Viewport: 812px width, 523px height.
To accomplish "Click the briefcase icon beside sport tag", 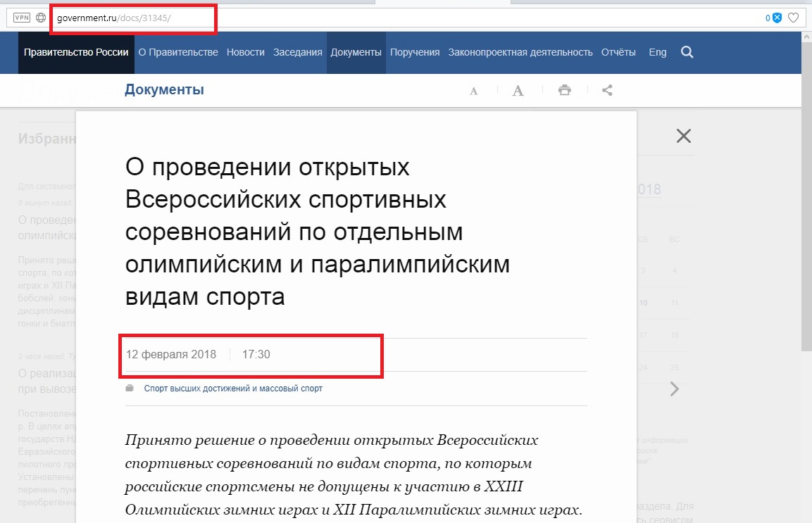I will [130, 388].
